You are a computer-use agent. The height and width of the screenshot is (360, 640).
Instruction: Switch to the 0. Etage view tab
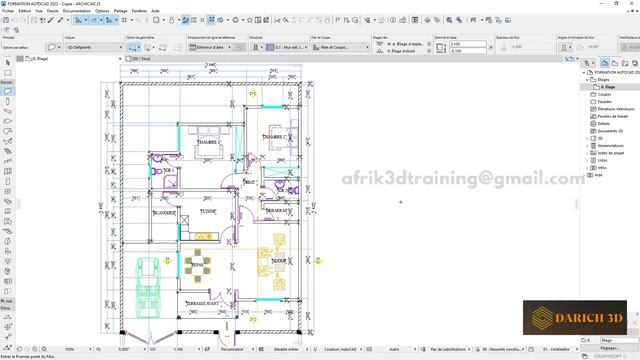(37, 59)
